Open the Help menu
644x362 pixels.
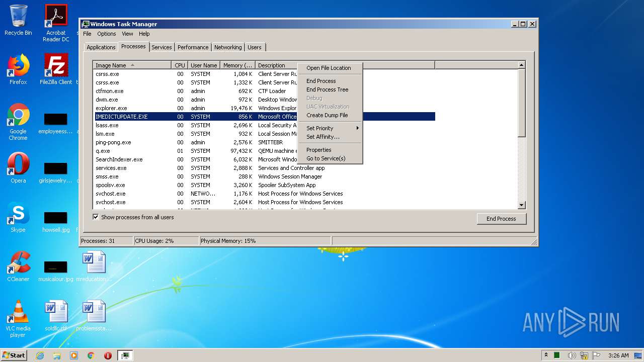coord(144,34)
